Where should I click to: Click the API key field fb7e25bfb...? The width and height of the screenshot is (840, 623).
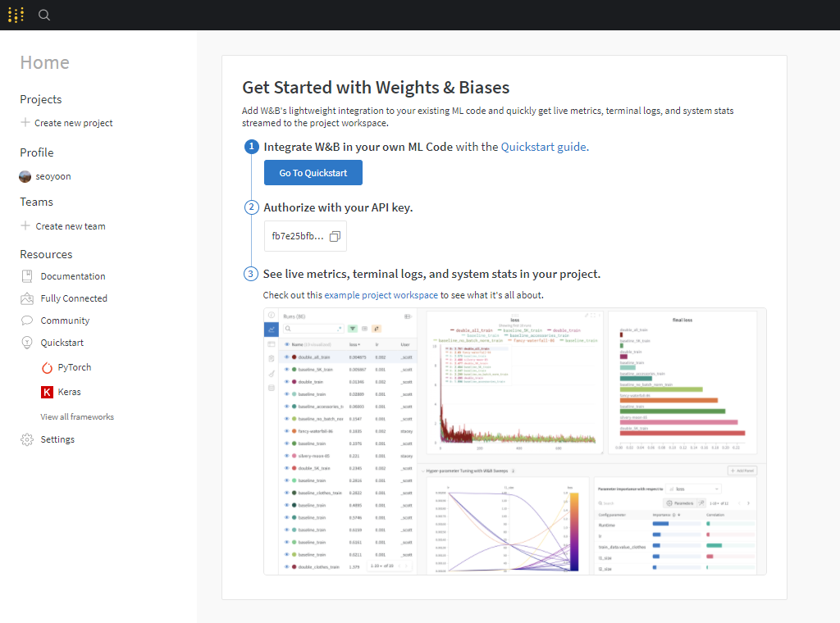[305, 236]
